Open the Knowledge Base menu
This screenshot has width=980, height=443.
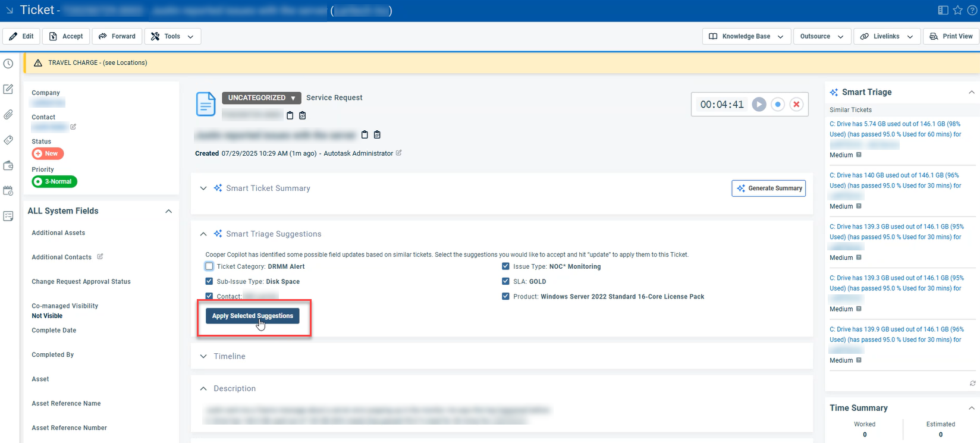(x=746, y=36)
